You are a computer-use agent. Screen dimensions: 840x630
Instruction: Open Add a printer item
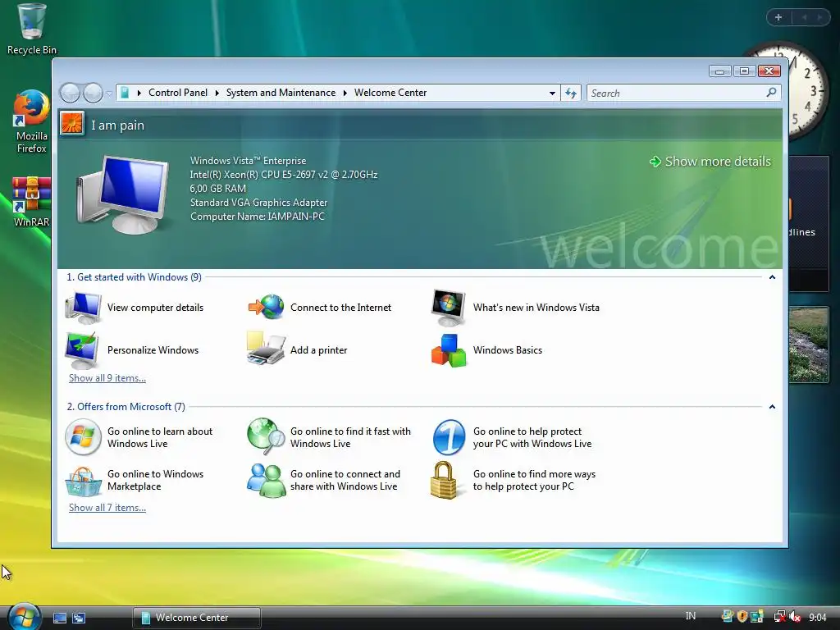[x=298, y=350]
